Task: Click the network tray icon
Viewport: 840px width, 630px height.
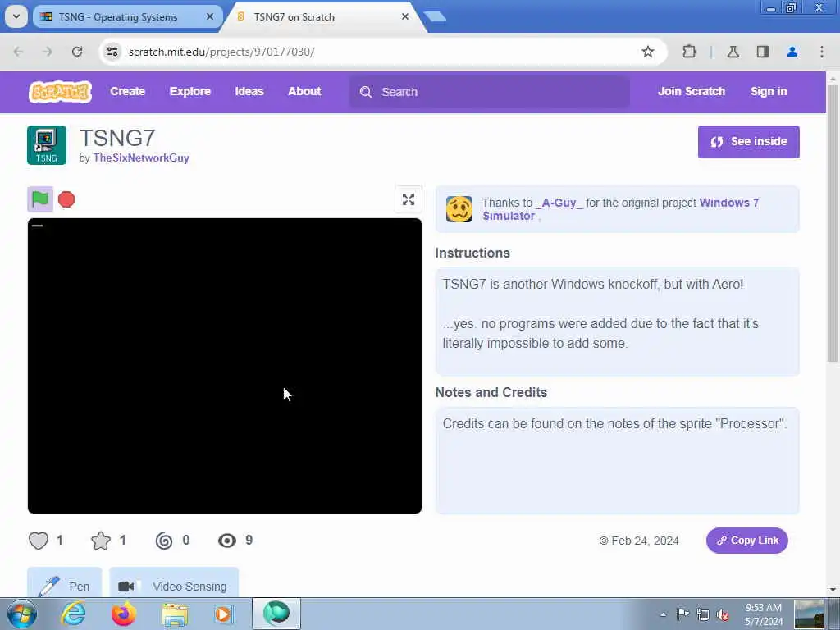Action: [x=703, y=614]
